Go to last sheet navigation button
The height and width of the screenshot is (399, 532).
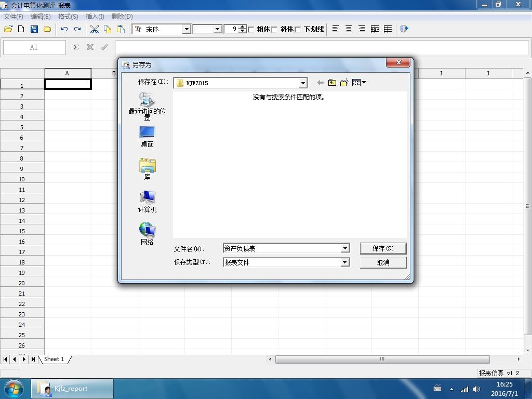[x=33, y=359]
